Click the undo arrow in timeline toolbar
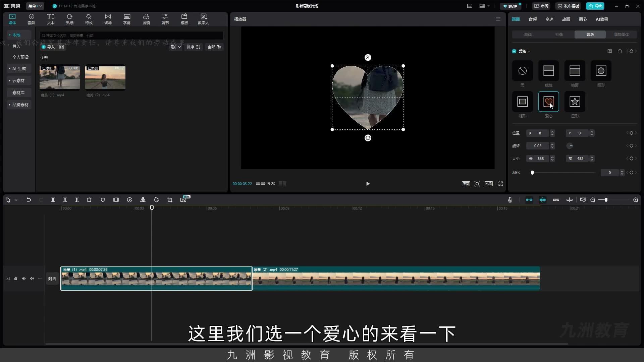 pos(29,200)
